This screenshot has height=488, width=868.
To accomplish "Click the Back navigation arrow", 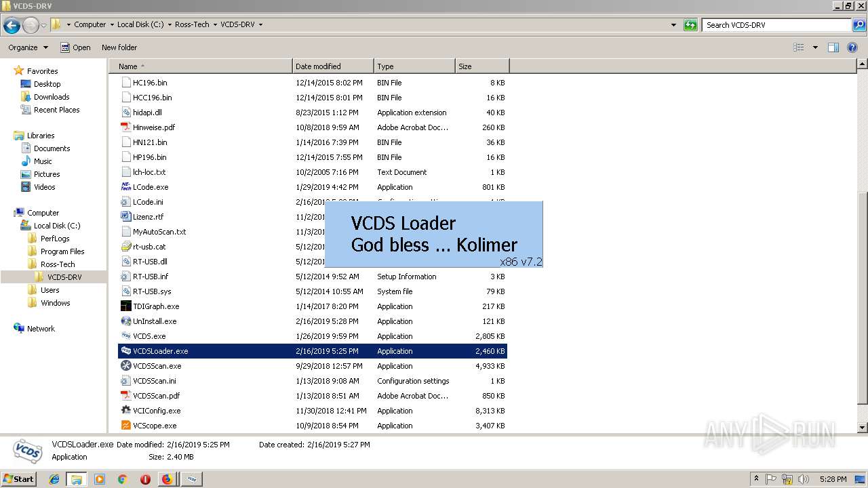I will [x=12, y=26].
